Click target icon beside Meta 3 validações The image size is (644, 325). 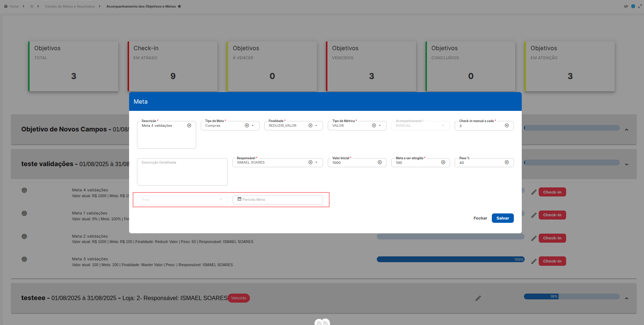(x=25, y=259)
